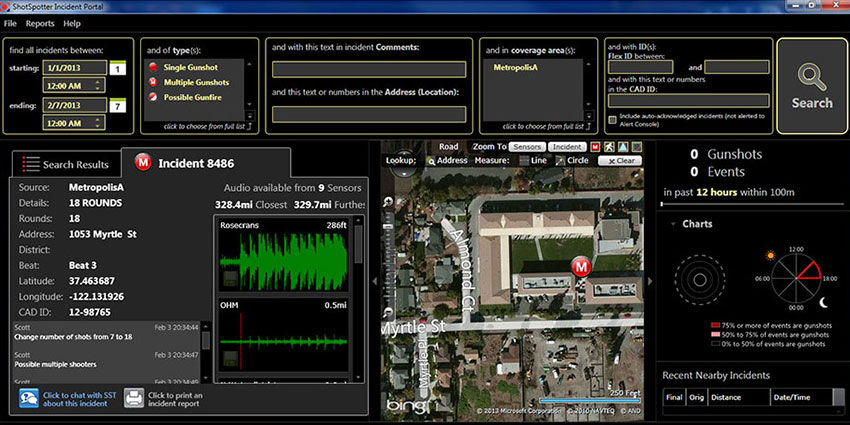Select the Line measure tool
This screenshot has height=425, width=850.
533,160
